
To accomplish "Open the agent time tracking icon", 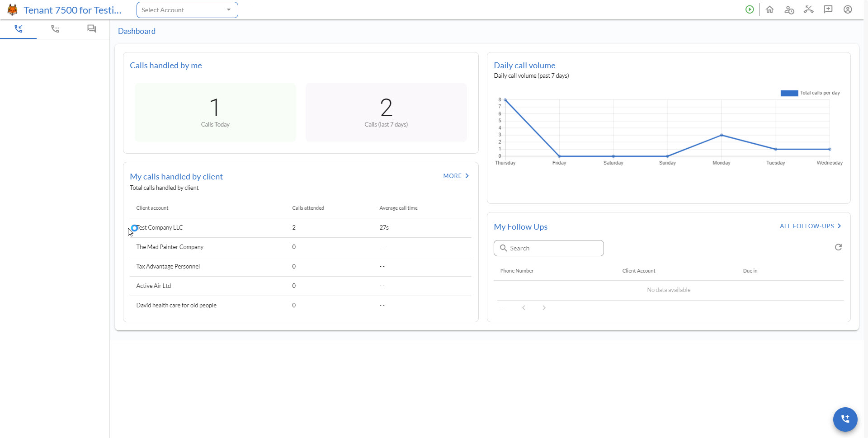I will [x=789, y=9].
